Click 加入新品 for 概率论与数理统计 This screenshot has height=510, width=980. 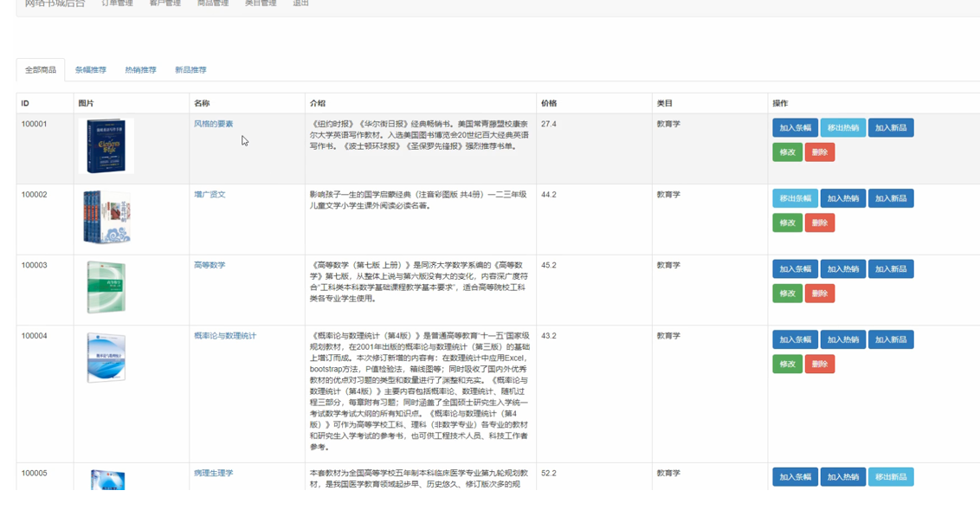point(891,339)
